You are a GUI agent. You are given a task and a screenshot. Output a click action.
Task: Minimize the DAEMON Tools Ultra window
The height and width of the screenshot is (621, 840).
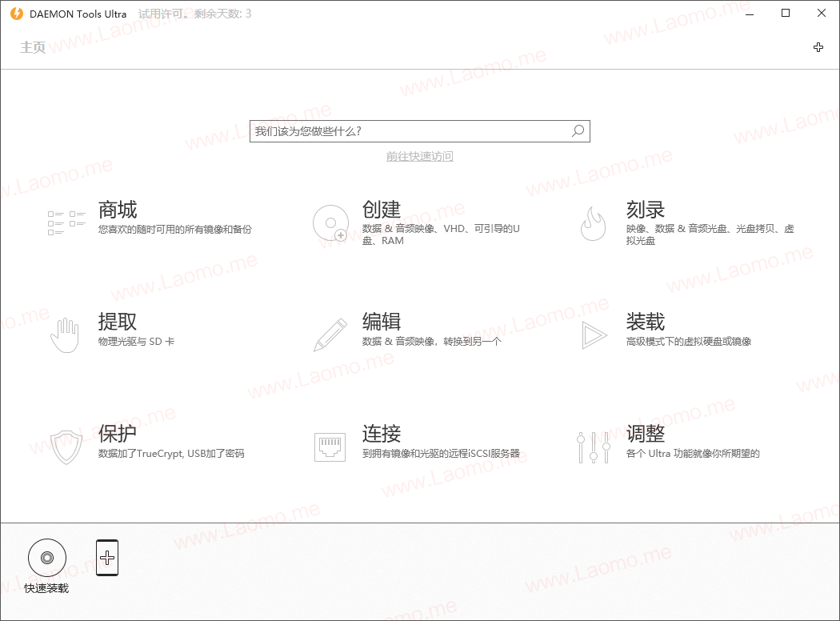[x=750, y=14]
